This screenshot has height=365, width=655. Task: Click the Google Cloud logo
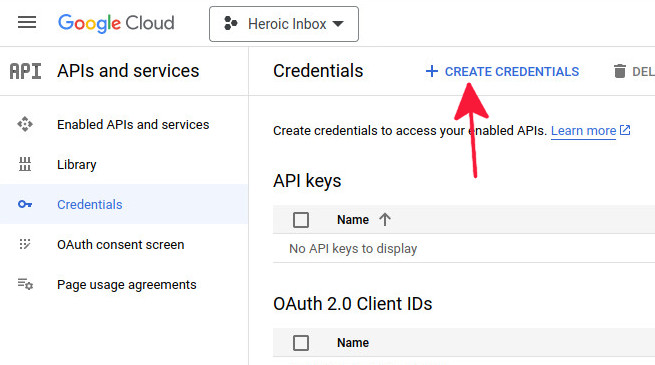116,23
